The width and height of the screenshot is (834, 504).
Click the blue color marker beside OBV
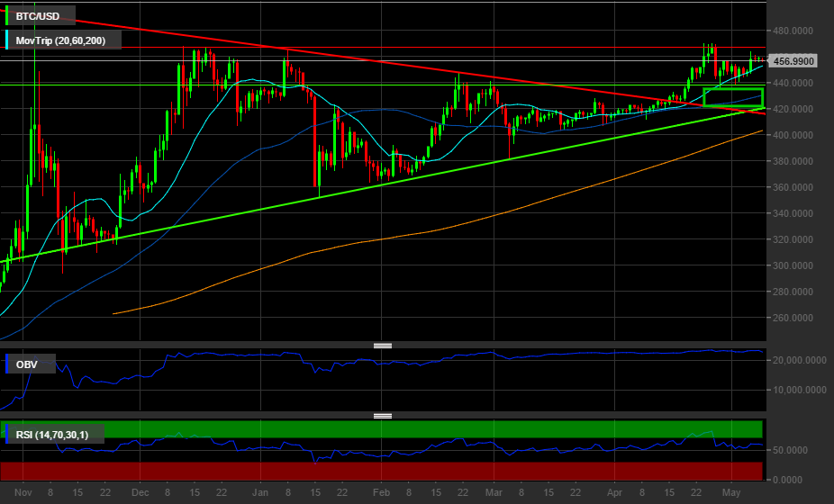(8, 364)
